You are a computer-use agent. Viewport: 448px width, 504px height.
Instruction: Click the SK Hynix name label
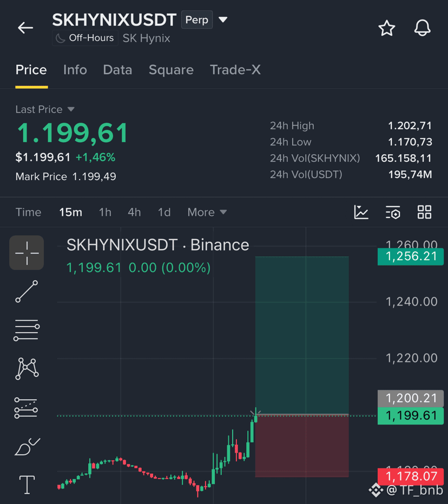point(146,38)
